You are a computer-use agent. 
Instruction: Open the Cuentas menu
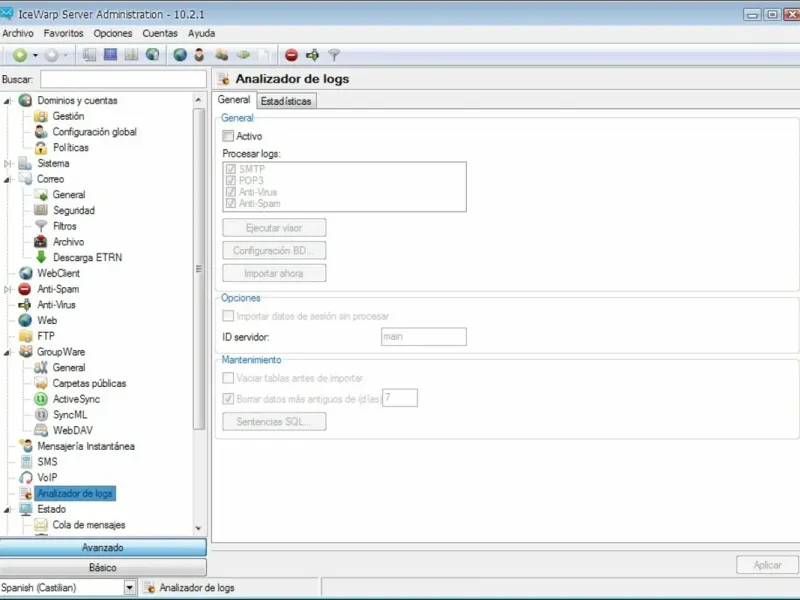(x=160, y=33)
